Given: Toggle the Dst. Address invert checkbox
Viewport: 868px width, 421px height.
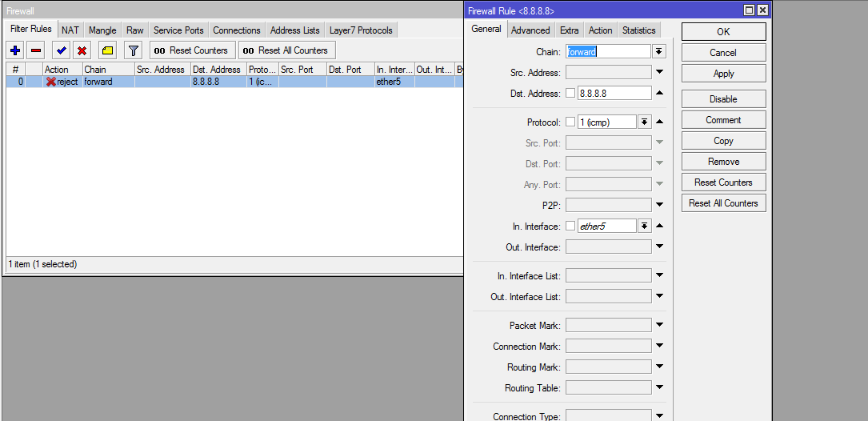Looking at the screenshot, I should 570,93.
